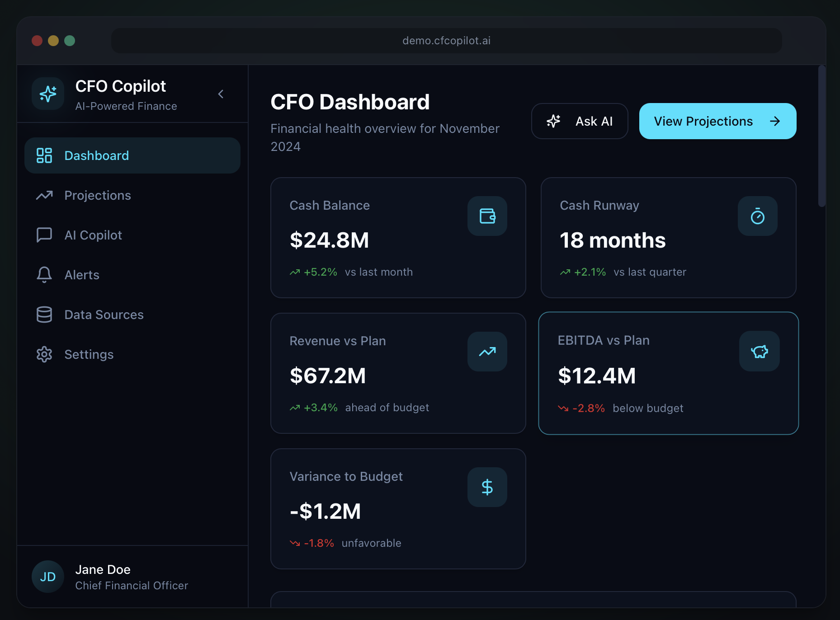This screenshot has height=620, width=840.
Task: Click the CFO Copilot sparkle logo
Action: click(47, 94)
